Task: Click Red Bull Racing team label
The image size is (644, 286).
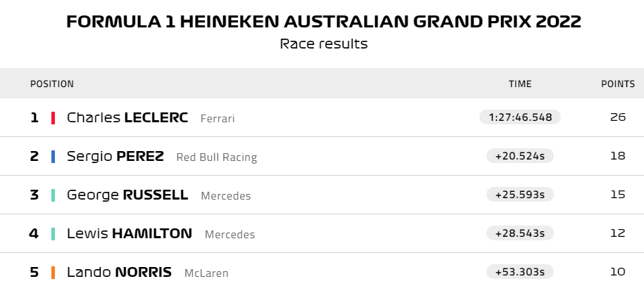Action: pyautogui.click(x=216, y=157)
